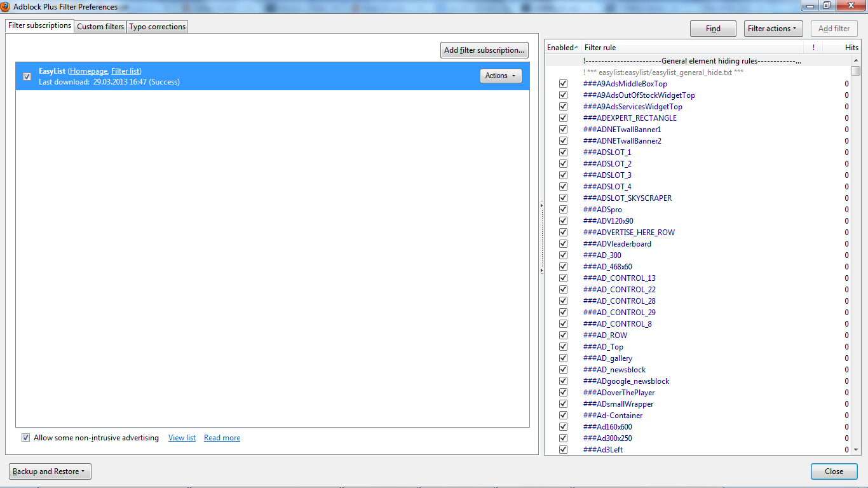
Task: Sort by the Enabled column header
Action: click(x=563, y=48)
